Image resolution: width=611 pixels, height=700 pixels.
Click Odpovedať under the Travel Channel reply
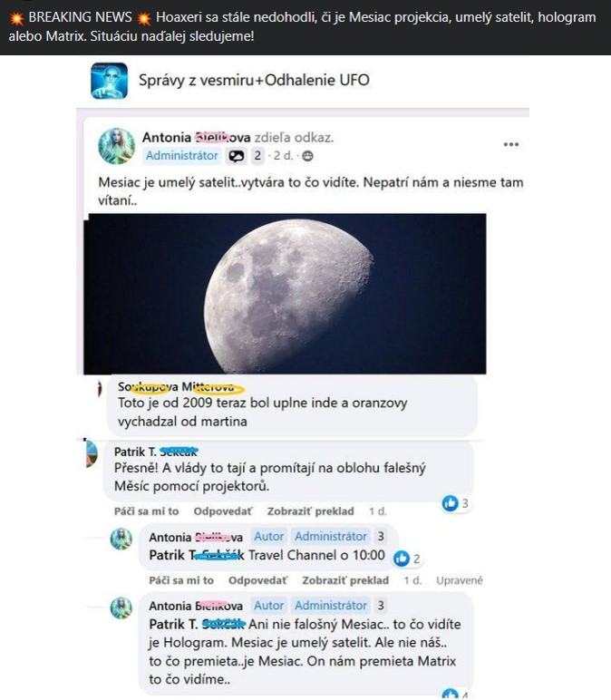257,580
